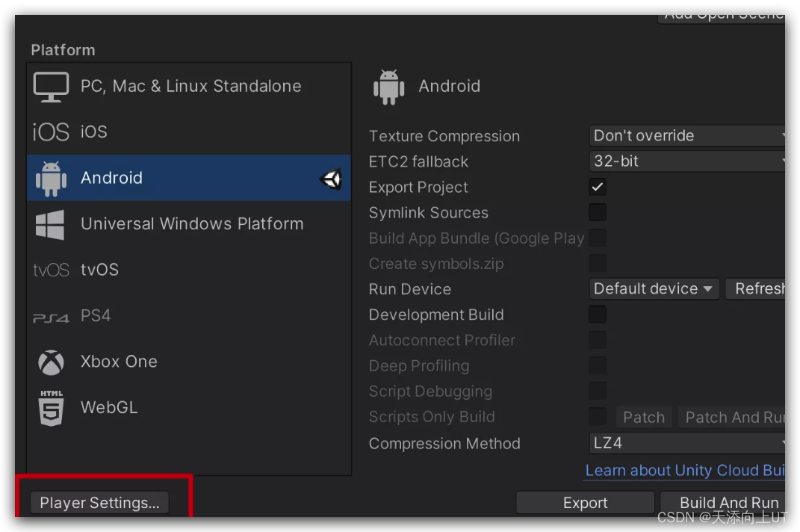
Task: Toggle Build App Bundle (Google Play) checkbox
Action: coord(598,238)
